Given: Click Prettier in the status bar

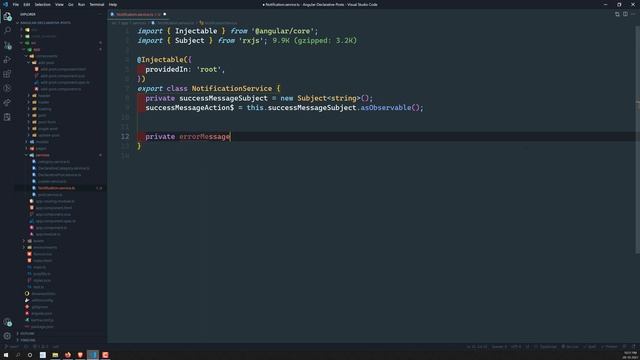Looking at the screenshot, I should [x=609, y=347].
